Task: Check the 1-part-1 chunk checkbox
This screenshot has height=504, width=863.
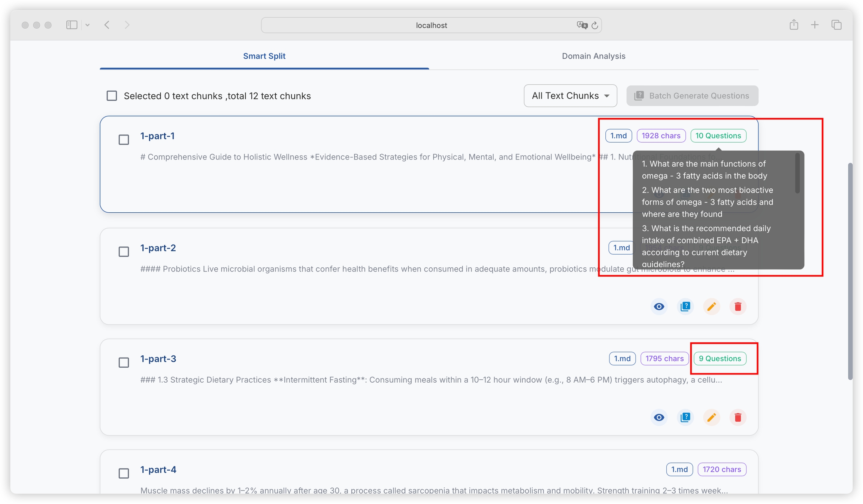Action: click(x=124, y=140)
